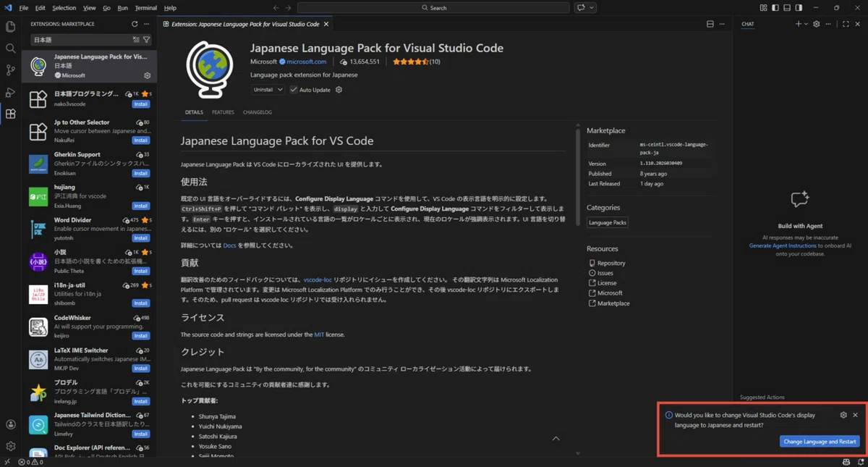868x467 pixels.
Task: Collapse details with the scroll-to-top chevron
Action: click(556, 439)
